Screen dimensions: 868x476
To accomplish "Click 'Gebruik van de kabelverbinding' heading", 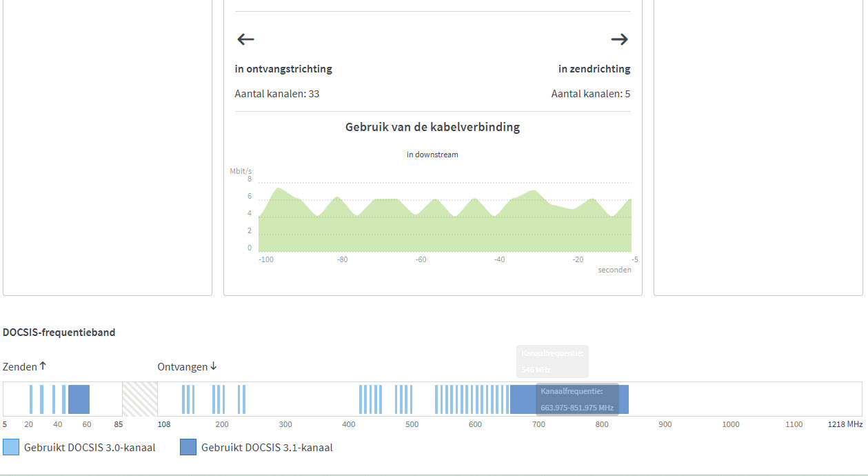I will 432,127.
